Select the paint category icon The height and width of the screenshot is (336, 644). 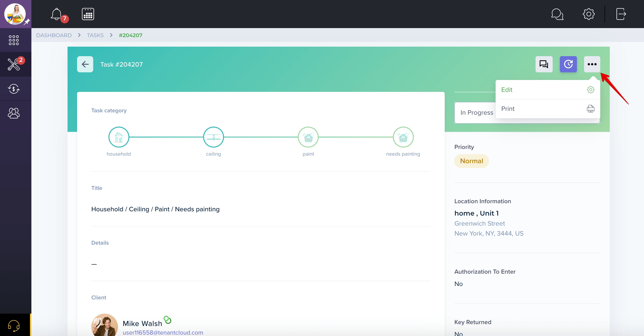click(308, 137)
